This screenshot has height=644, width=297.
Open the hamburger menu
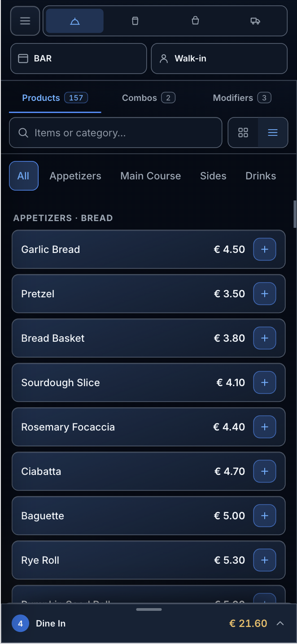(x=25, y=21)
